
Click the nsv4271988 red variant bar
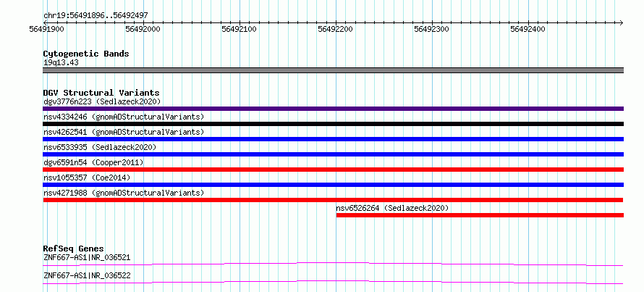(333, 200)
